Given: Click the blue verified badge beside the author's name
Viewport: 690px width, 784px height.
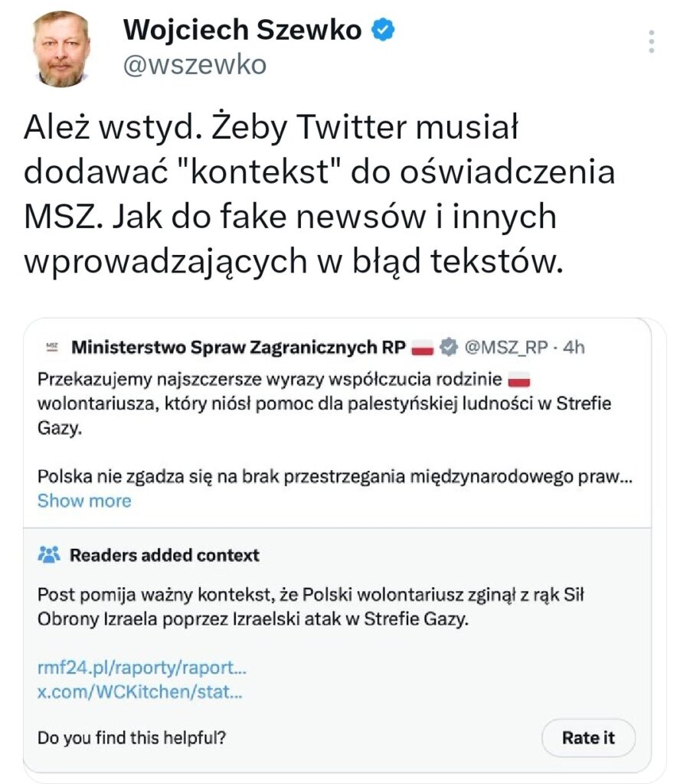Looking at the screenshot, I should coord(382,30).
